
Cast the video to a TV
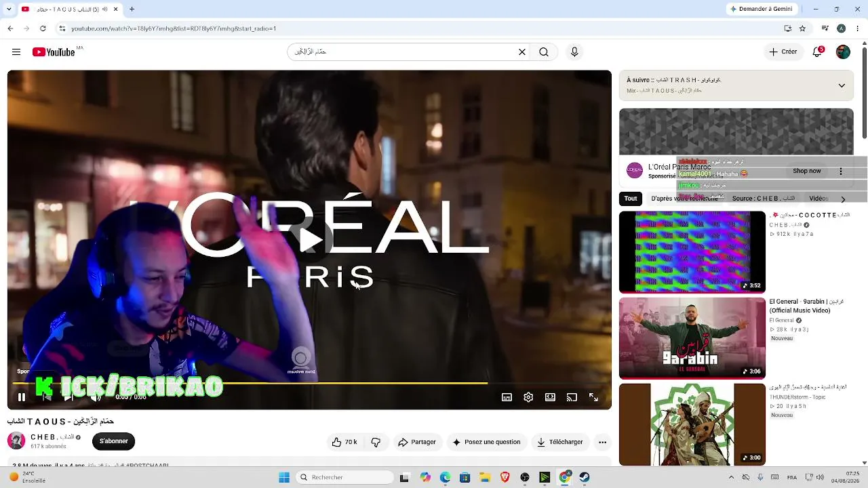[x=572, y=397]
